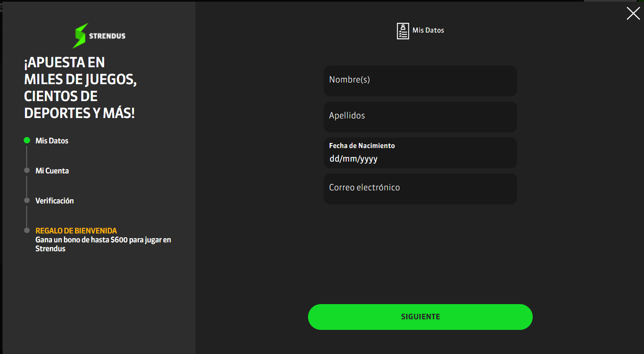Click 'Gana un bono de hasta $600' text
The height and width of the screenshot is (354, 644).
103,244
